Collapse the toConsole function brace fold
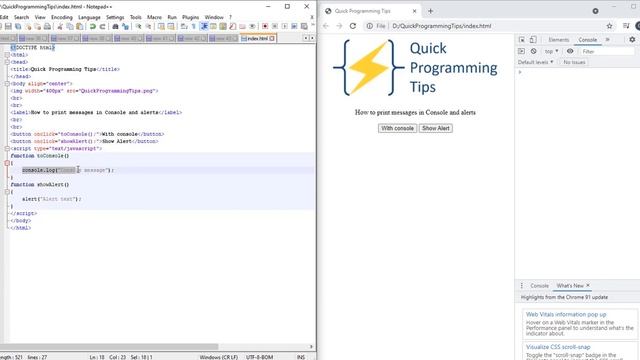 (x=7, y=163)
